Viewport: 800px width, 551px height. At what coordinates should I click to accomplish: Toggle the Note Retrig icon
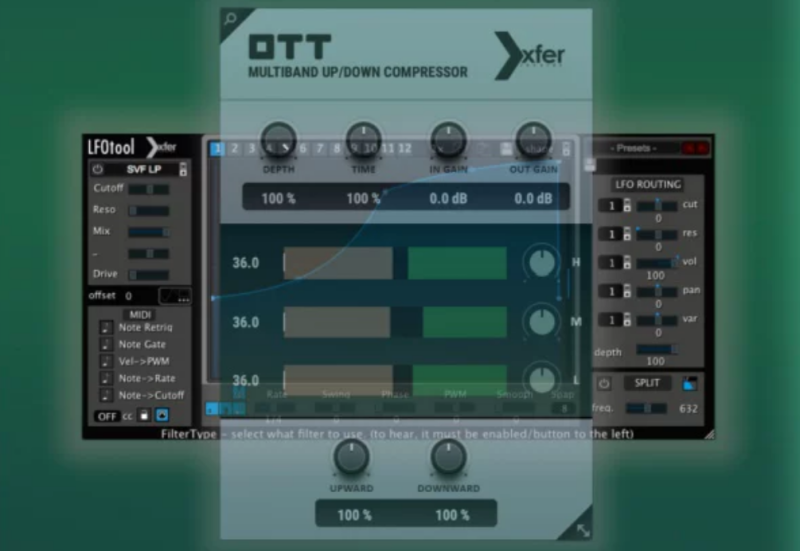pyautogui.click(x=106, y=328)
